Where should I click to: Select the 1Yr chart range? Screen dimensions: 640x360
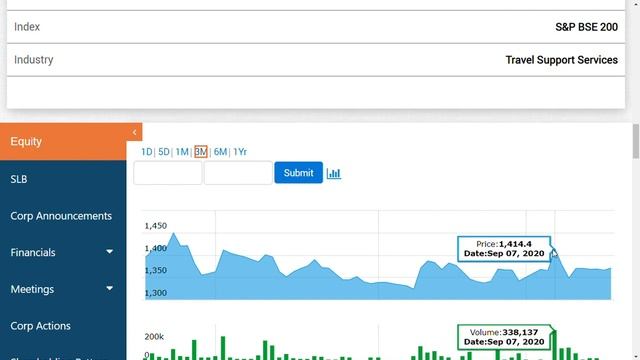(240, 152)
